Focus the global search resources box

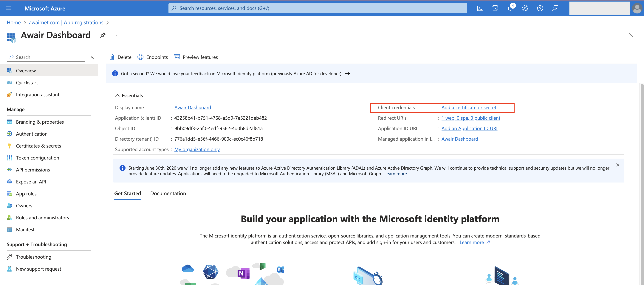tap(318, 8)
